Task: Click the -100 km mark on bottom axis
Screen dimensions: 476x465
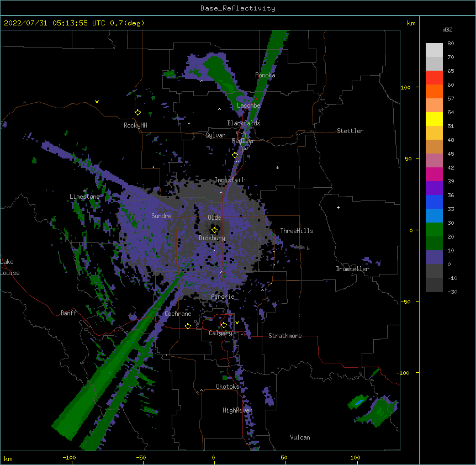Action: (x=70, y=458)
